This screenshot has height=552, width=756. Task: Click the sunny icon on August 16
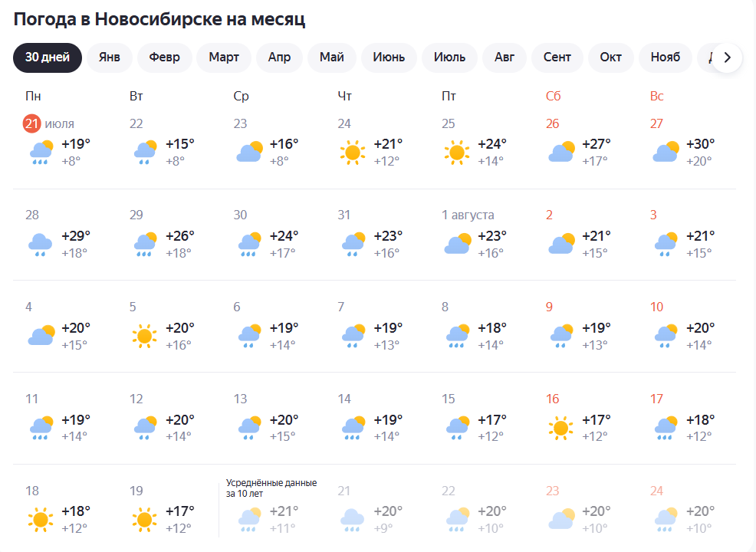pos(560,428)
